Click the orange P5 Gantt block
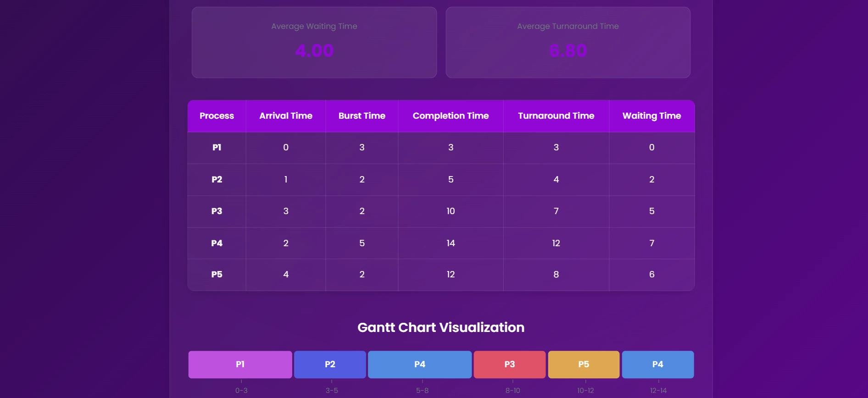This screenshot has height=398, width=868. click(x=584, y=365)
